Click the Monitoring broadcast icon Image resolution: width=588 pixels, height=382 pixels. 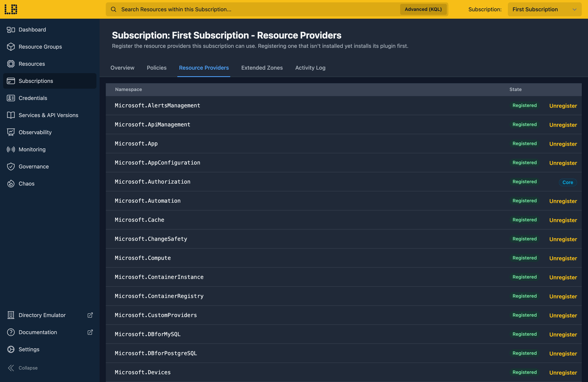[x=11, y=149]
